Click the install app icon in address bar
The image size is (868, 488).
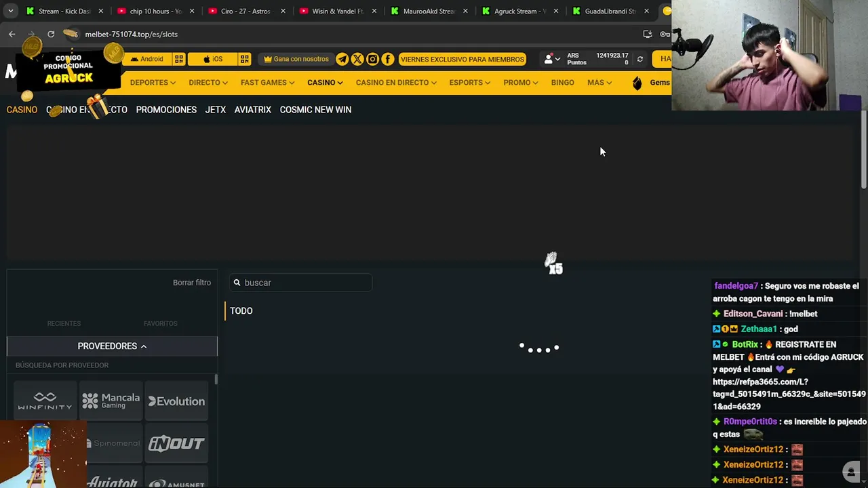click(x=648, y=34)
